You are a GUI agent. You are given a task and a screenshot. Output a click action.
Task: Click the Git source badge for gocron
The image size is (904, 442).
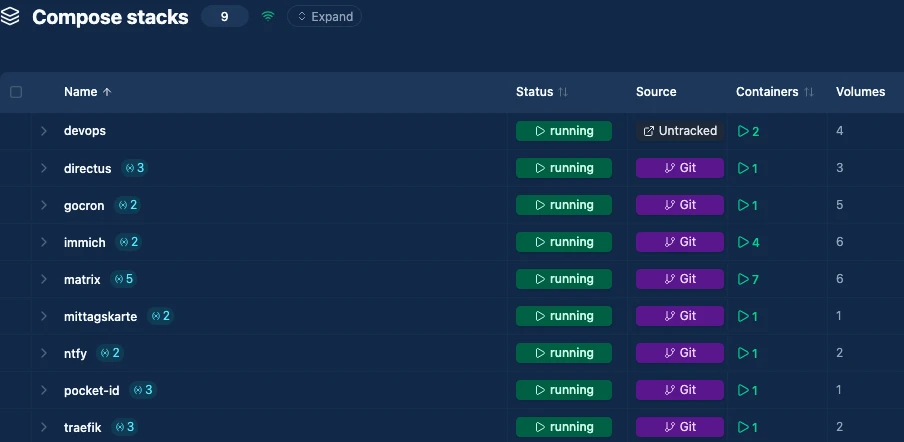point(680,205)
